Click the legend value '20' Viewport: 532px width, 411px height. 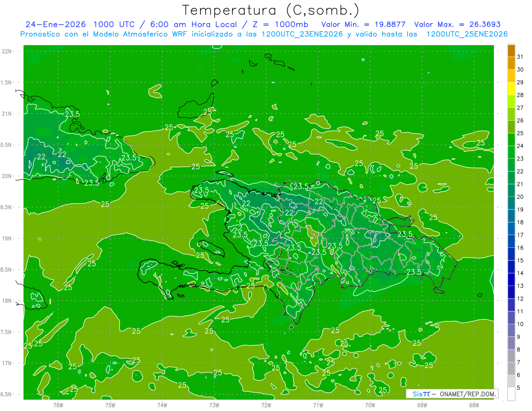click(x=520, y=197)
